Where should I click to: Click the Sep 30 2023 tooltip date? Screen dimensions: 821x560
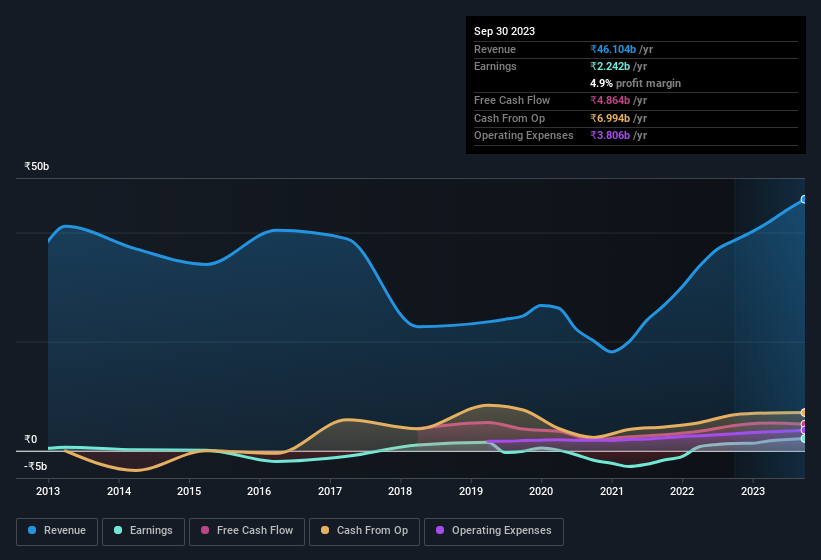(x=504, y=31)
